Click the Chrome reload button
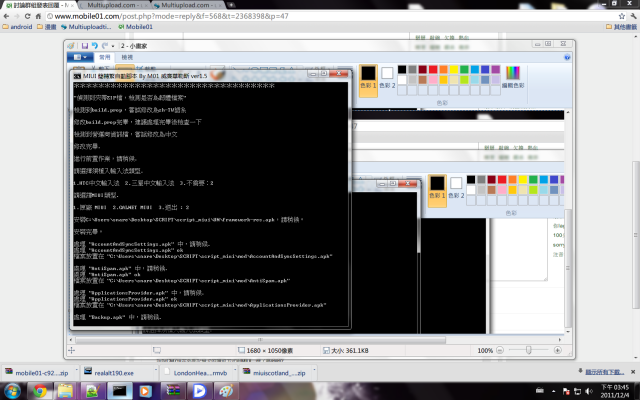The width and height of the screenshot is (640, 400). (27, 16)
